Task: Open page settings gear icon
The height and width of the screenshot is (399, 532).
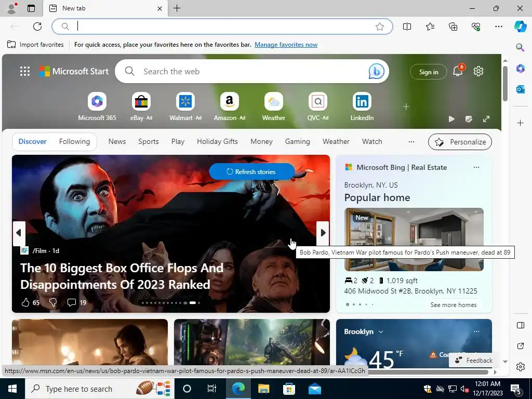Action: (x=478, y=71)
